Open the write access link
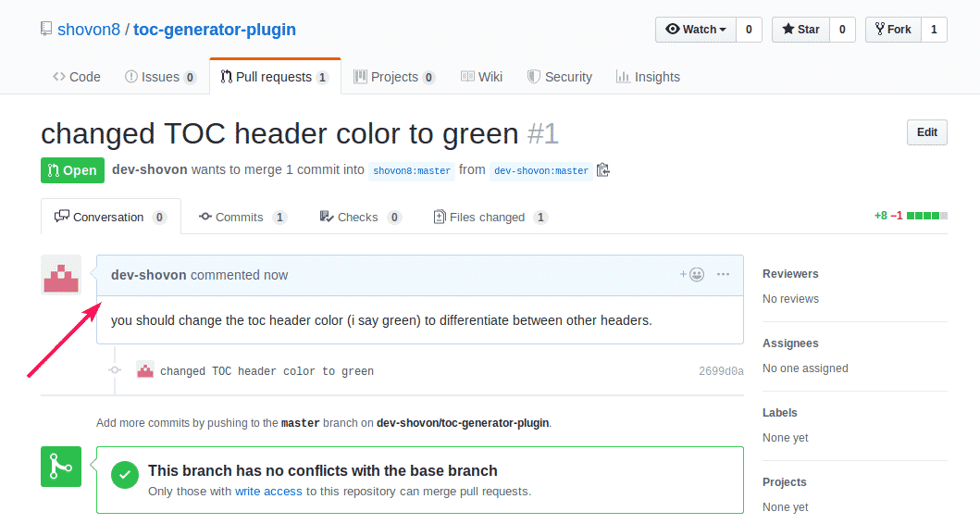This screenshot has width=980, height=524. coord(268,492)
